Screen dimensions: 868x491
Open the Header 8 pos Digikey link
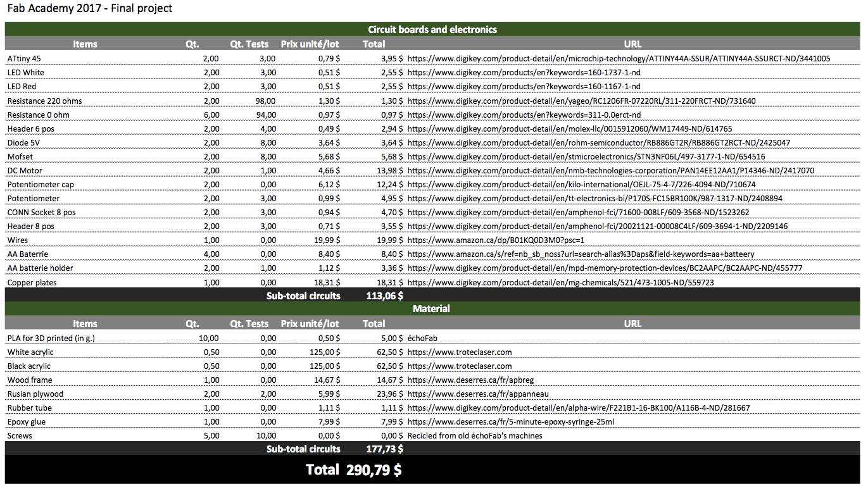click(x=598, y=227)
